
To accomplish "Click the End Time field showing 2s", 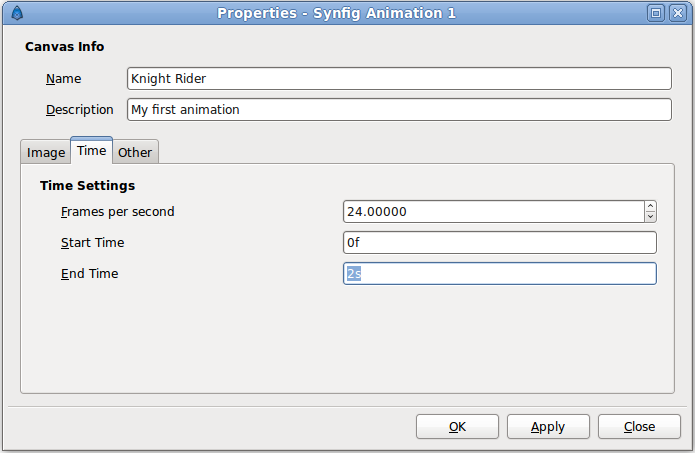I will click(x=500, y=273).
